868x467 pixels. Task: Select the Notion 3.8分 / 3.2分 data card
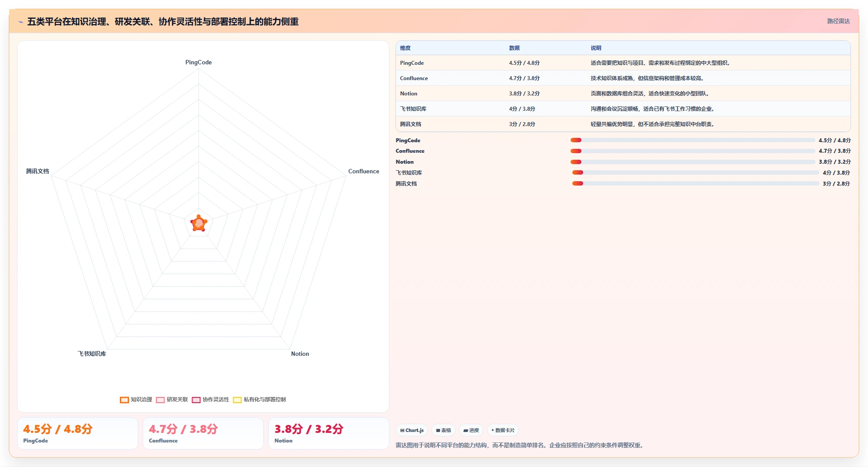click(329, 433)
